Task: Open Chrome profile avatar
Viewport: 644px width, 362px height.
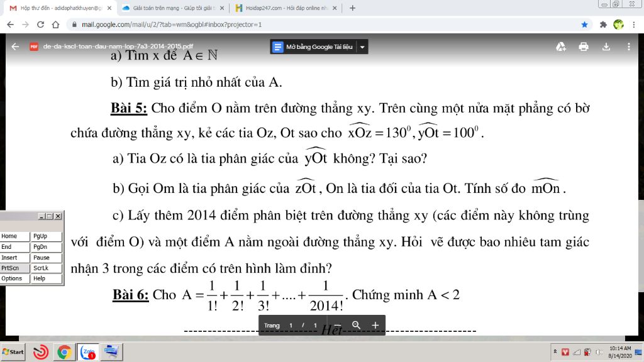Action: tap(619, 25)
